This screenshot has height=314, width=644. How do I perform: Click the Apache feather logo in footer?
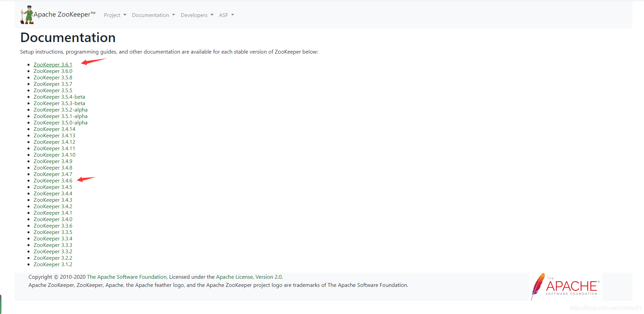(565, 287)
